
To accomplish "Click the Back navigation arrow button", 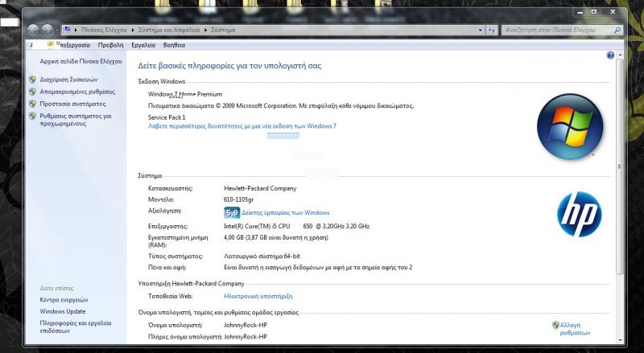I will click(33, 30).
